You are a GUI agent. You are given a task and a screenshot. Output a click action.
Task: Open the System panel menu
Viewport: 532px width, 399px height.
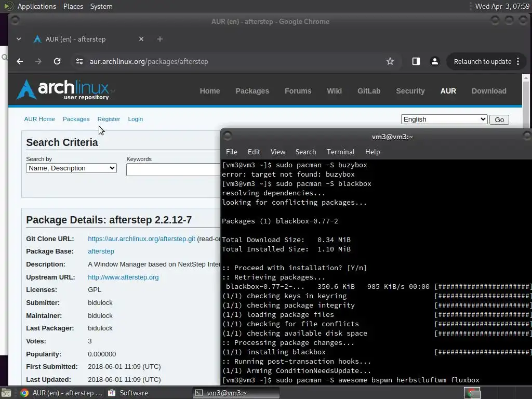tap(101, 6)
